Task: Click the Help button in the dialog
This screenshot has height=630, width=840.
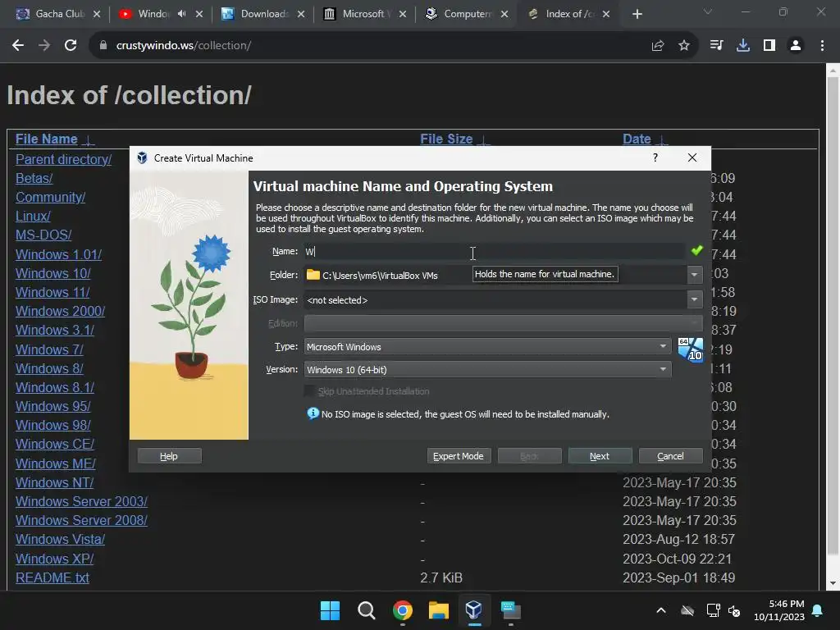Action: (169, 456)
